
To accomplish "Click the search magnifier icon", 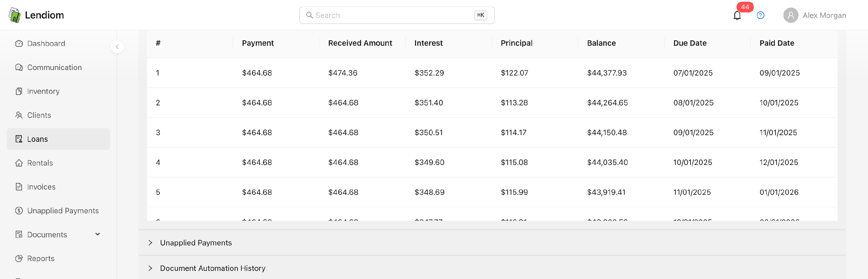I will (309, 15).
